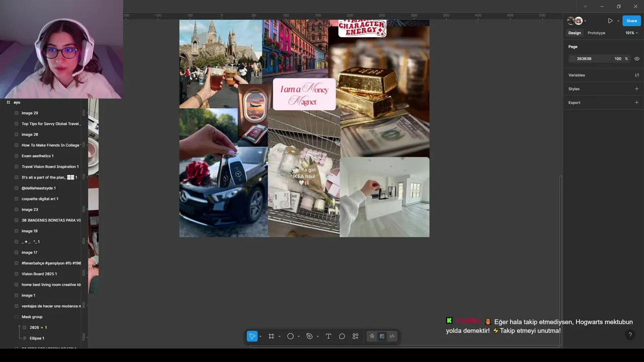Select the Text tool
Viewport: 644px width, 362px height.
point(329,336)
